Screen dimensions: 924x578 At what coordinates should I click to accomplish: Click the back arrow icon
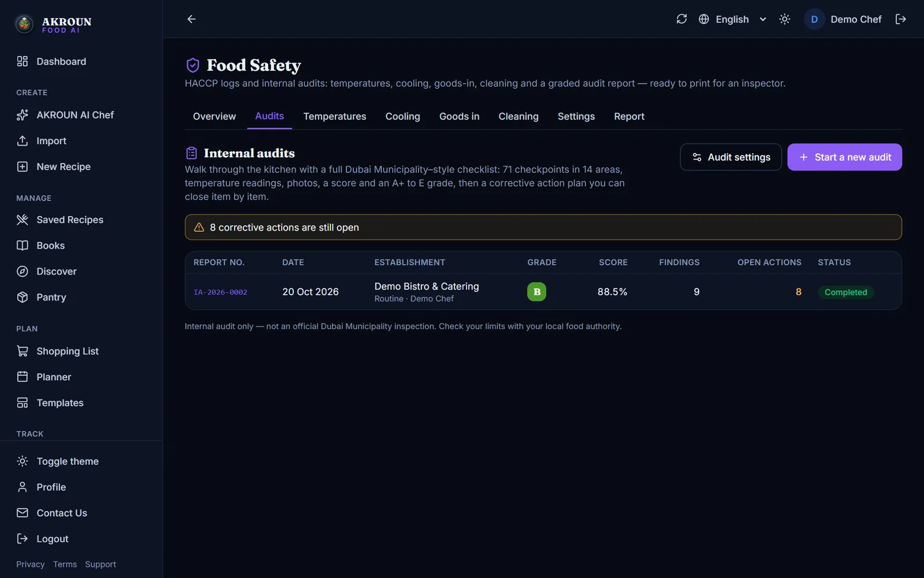click(191, 19)
